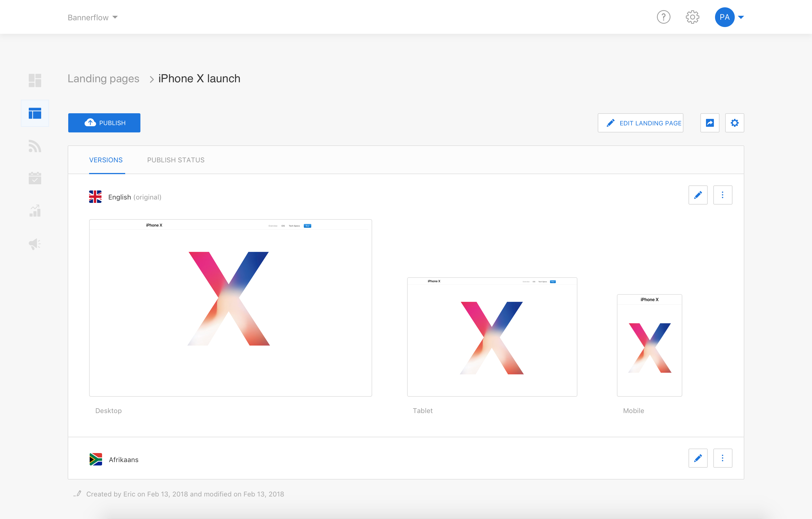Select the Versions tab
Image resolution: width=812 pixels, height=519 pixels.
(x=106, y=160)
